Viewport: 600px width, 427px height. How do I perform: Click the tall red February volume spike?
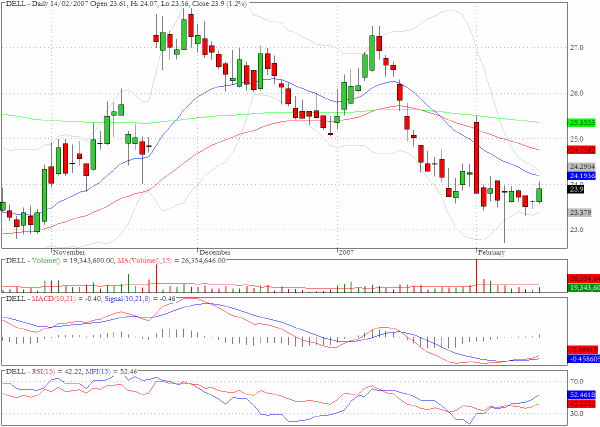pyautogui.click(x=476, y=276)
